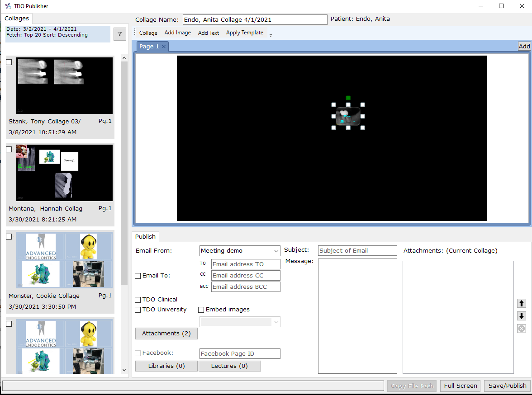Viewport: 532px width, 395px height.
Task: Open the toolbar overflow options arrow
Action: pos(271,35)
